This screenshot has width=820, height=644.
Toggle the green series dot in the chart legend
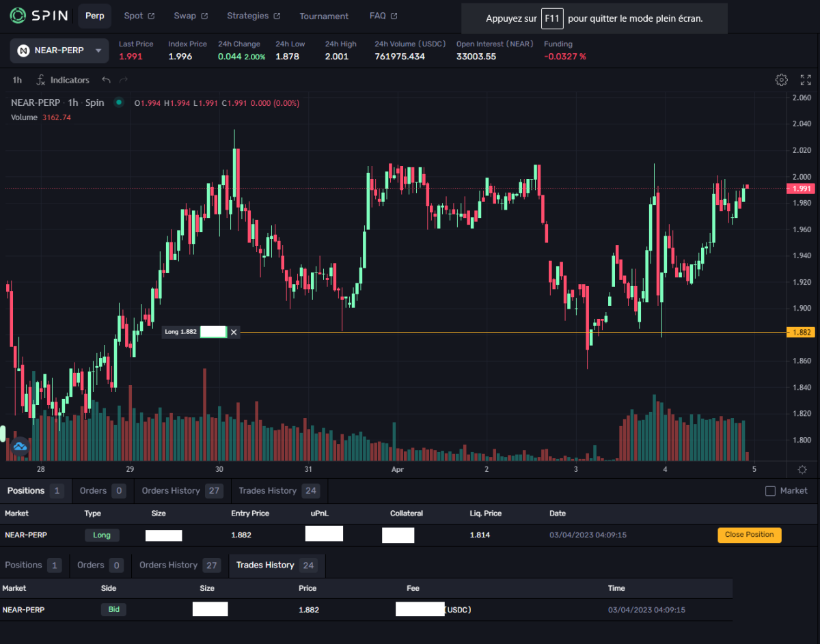pyautogui.click(x=119, y=102)
